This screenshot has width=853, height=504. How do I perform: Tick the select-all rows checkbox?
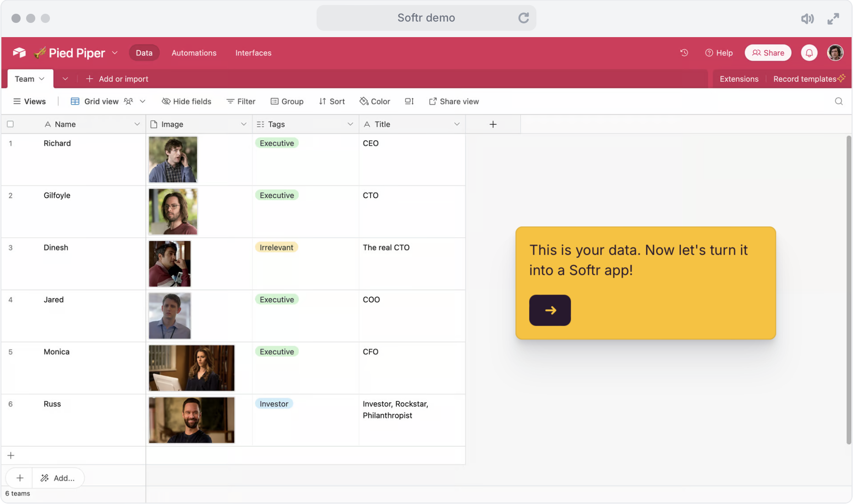(x=10, y=124)
